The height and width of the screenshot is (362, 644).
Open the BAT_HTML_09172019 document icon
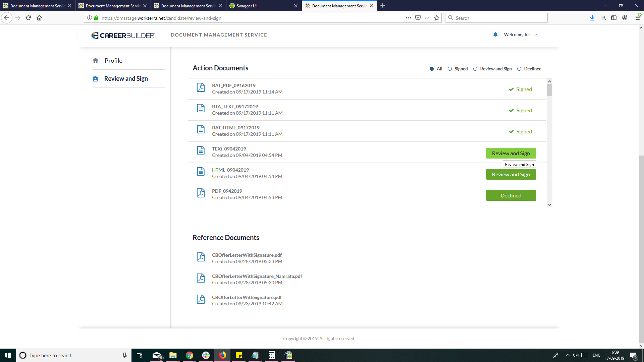(201, 129)
